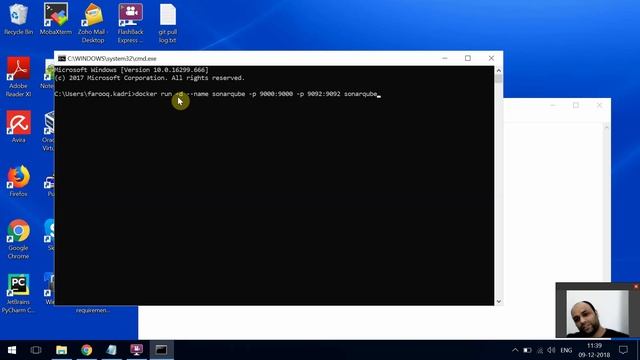Open Adobe Reader XI shortcut
Viewport: 640px width, 360px height.
click(x=18, y=77)
